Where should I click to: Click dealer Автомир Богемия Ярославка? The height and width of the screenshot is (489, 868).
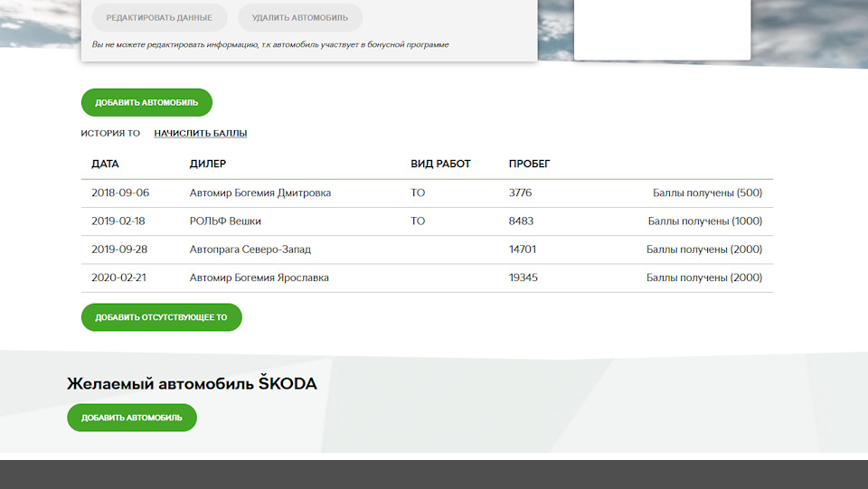(x=259, y=277)
